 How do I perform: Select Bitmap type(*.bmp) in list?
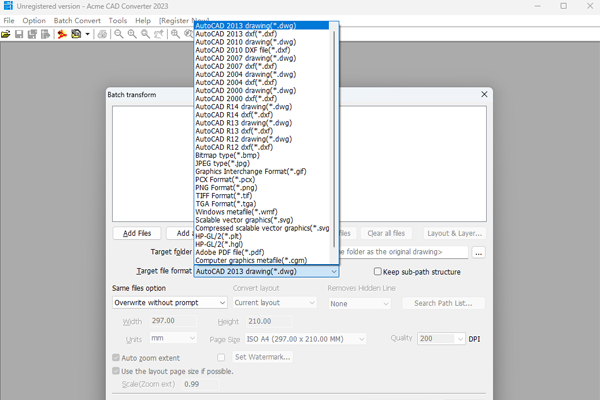[x=262, y=155]
